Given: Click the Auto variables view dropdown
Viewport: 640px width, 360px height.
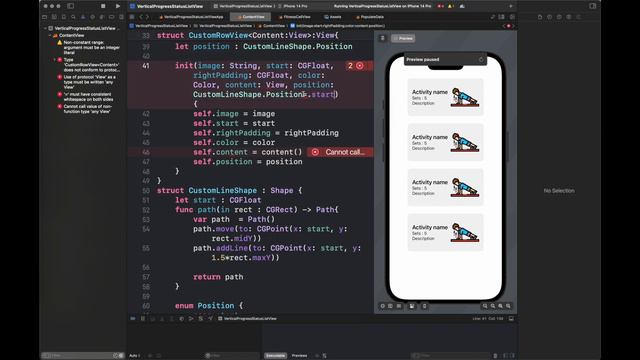Looking at the screenshot, I should [x=135, y=356].
